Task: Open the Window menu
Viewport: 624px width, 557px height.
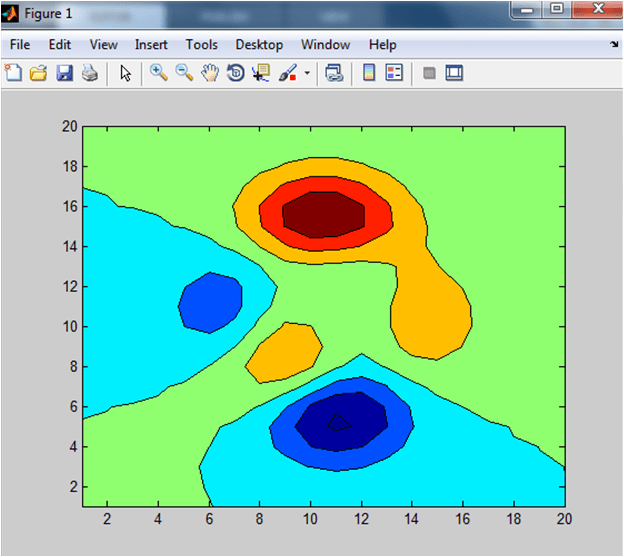Action: 326,45
